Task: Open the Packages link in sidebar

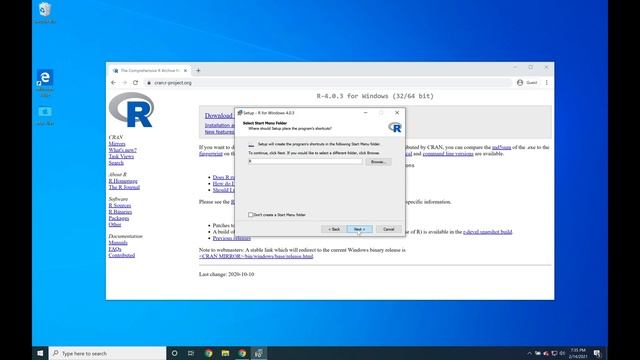Action: (119, 218)
